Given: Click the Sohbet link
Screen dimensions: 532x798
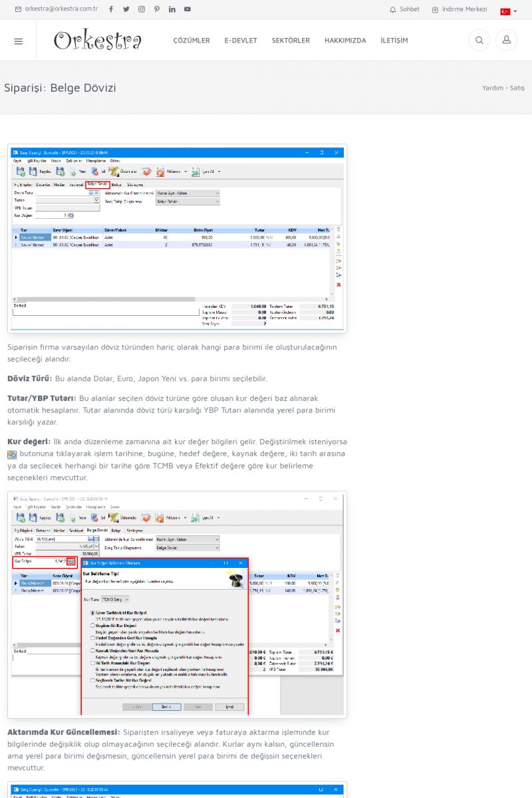Looking at the screenshot, I should tap(404, 9).
